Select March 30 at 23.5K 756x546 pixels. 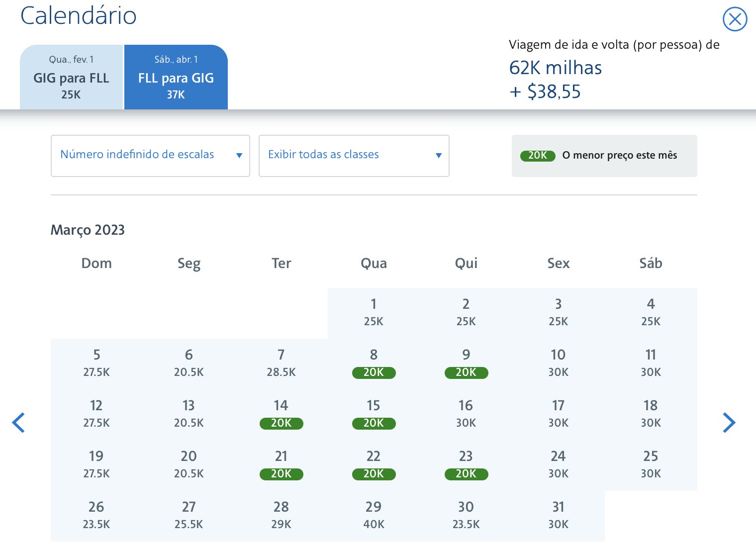(x=466, y=516)
